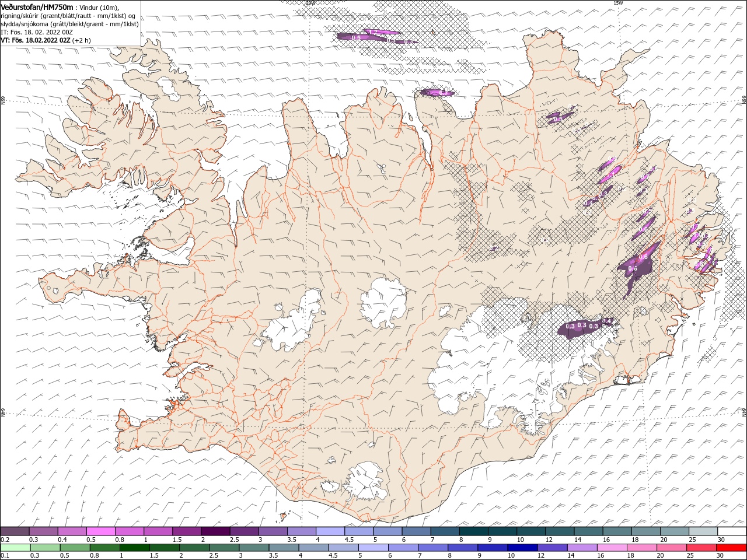Image resolution: width=747 pixels, height=560 pixels.
Task: Click the 15W longitude label at the top
Action: [x=619, y=3]
